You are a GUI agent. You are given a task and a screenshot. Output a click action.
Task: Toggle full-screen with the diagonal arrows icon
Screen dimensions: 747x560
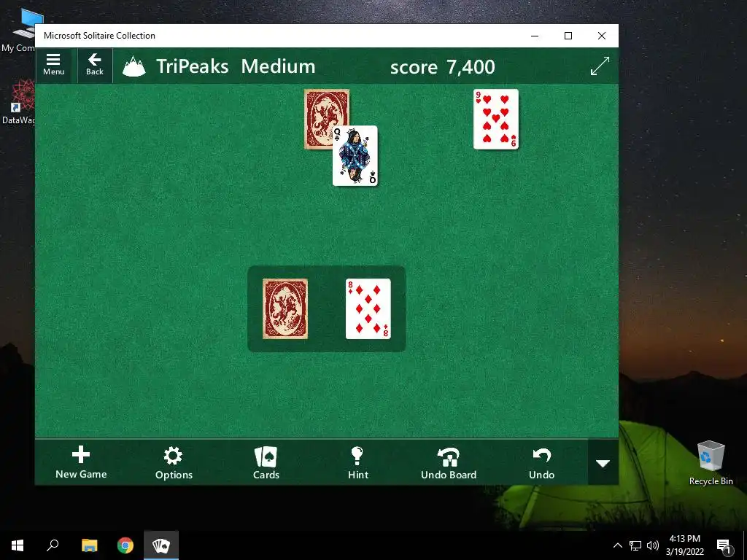[600, 66]
